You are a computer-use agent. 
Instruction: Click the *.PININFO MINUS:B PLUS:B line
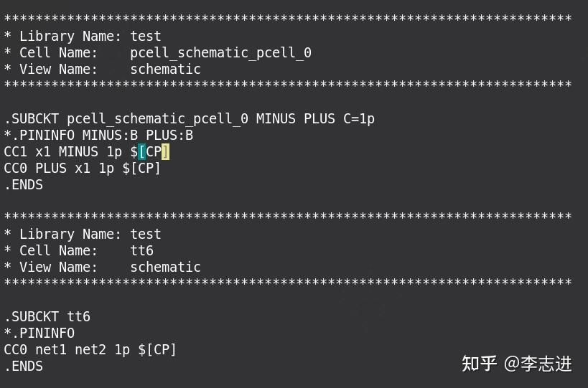coord(98,136)
